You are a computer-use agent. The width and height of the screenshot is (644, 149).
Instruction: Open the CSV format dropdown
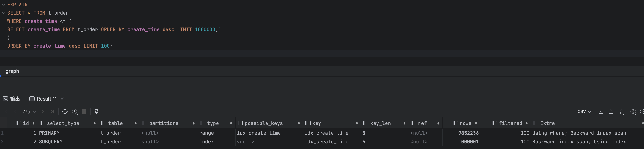point(584,112)
